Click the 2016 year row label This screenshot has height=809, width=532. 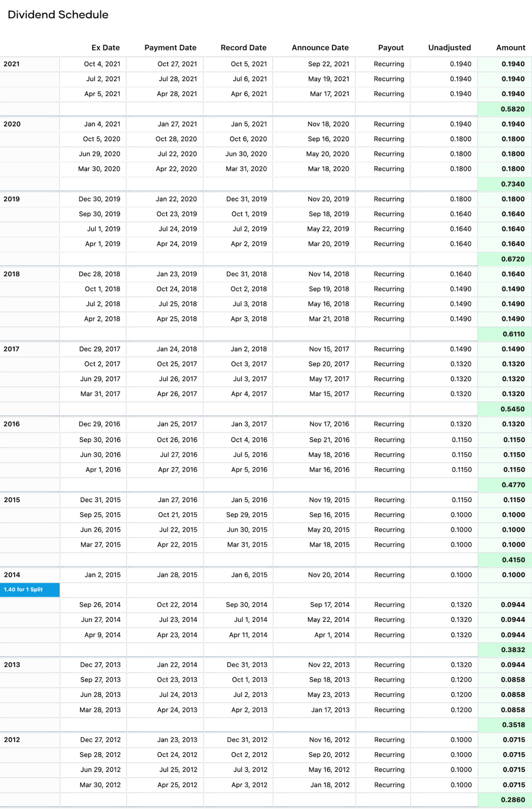[12, 424]
